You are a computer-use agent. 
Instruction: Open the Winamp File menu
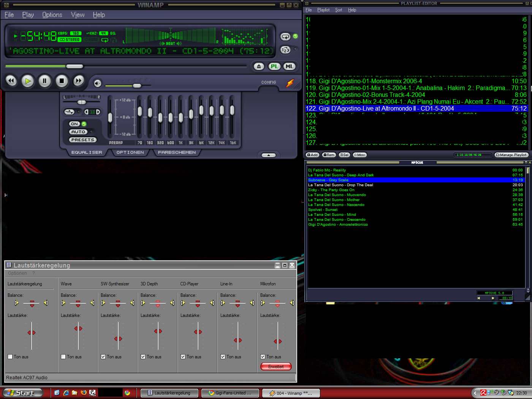click(x=9, y=15)
